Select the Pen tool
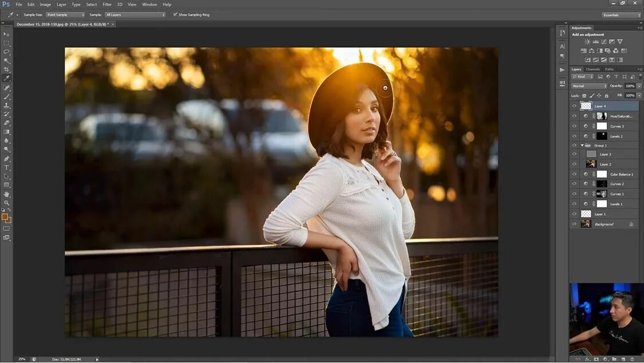This screenshot has height=363, width=644. coord(6,159)
